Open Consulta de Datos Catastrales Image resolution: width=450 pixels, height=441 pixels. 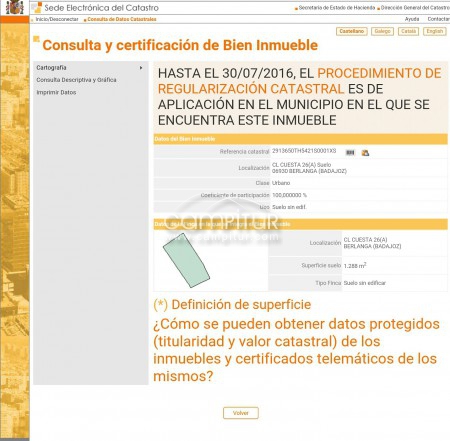coord(122,19)
